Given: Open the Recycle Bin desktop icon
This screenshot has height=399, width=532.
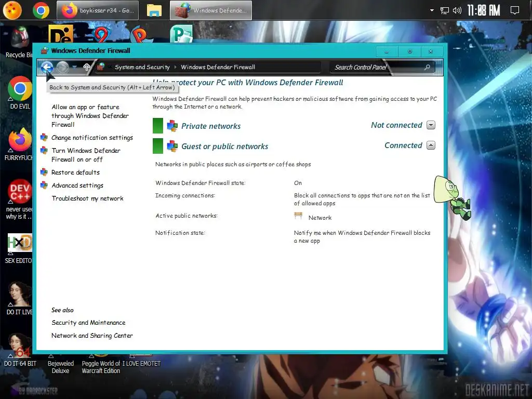Looking at the screenshot, I should click(19, 43).
